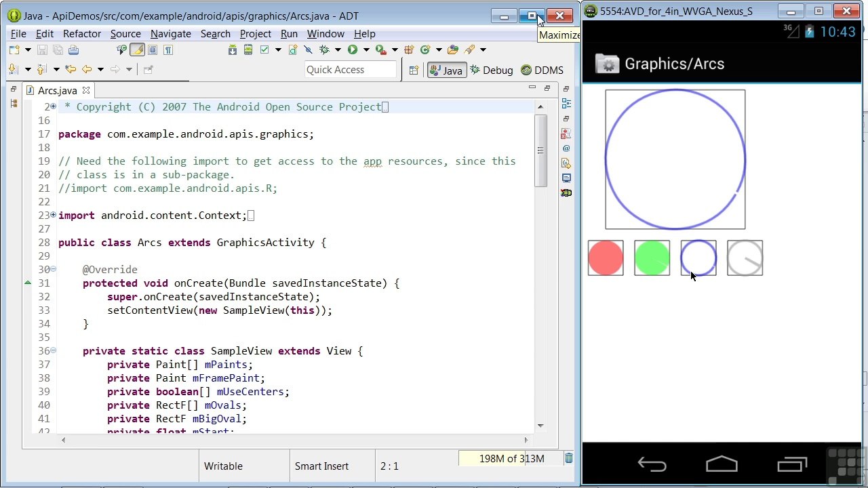Click the Skip All Breakpoints icon

308,49
